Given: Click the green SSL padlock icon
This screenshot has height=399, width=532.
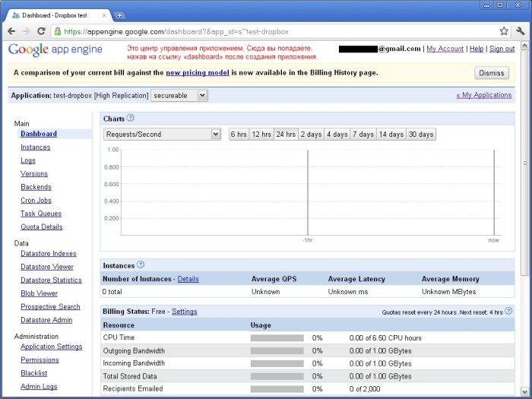Looking at the screenshot, I should pos(58,32).
